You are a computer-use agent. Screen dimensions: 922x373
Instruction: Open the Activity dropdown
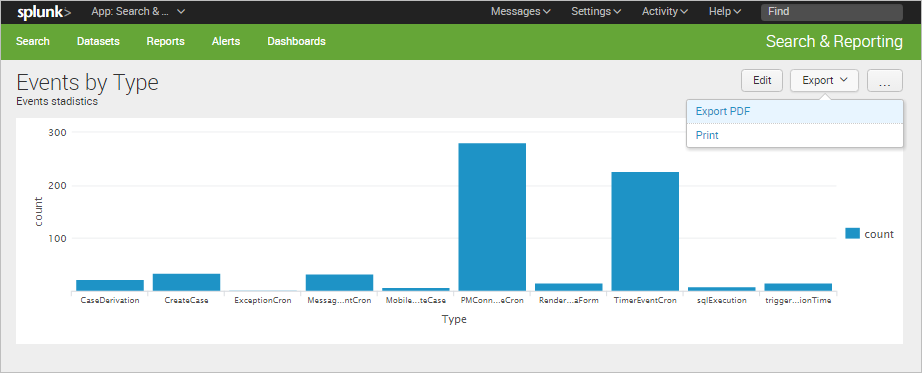click(665, 11)
